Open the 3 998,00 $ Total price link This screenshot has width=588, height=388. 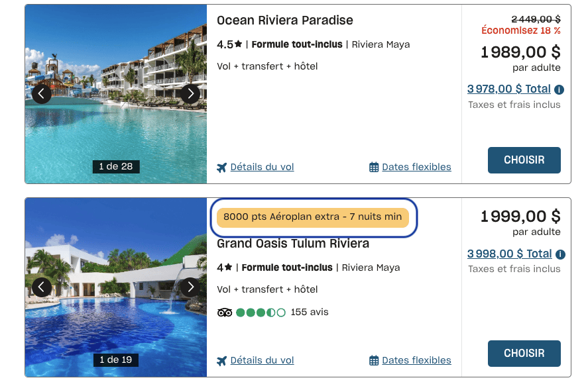click(x=508, y=254)
